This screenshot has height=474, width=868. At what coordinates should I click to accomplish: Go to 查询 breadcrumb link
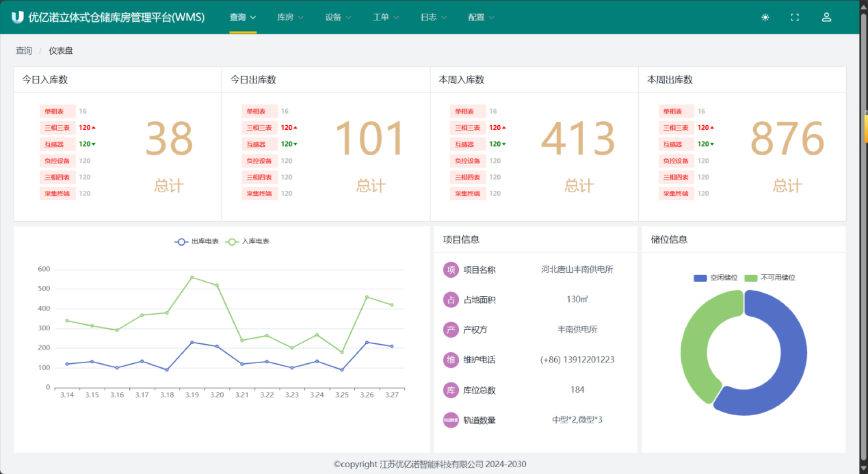(24, 51)
